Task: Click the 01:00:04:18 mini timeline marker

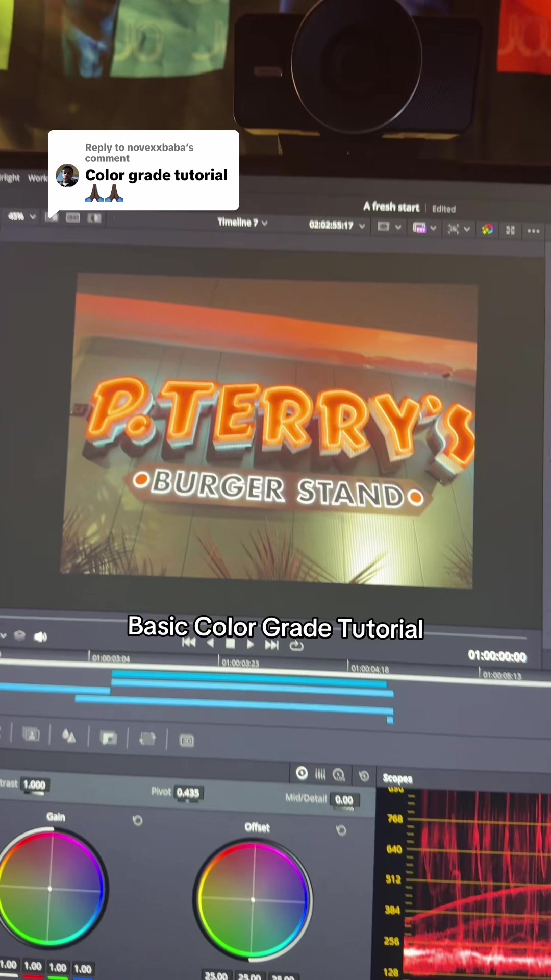Action: click(370, 669)
